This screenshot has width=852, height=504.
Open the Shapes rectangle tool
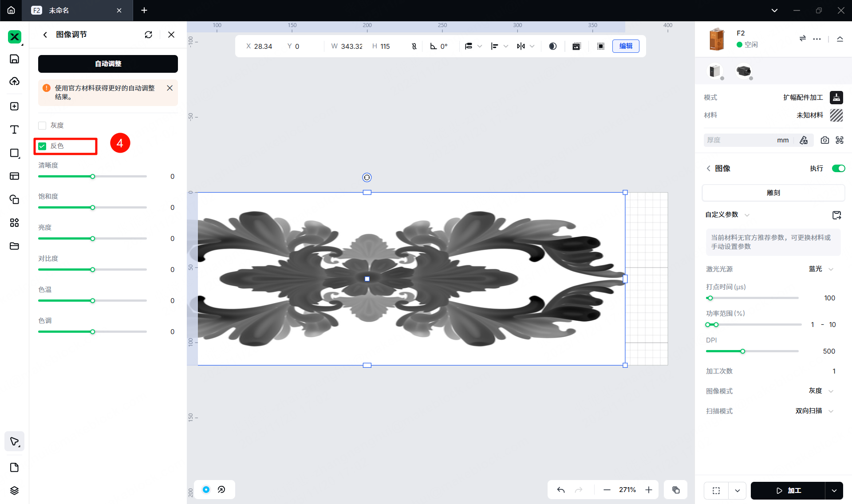point(14,153)
